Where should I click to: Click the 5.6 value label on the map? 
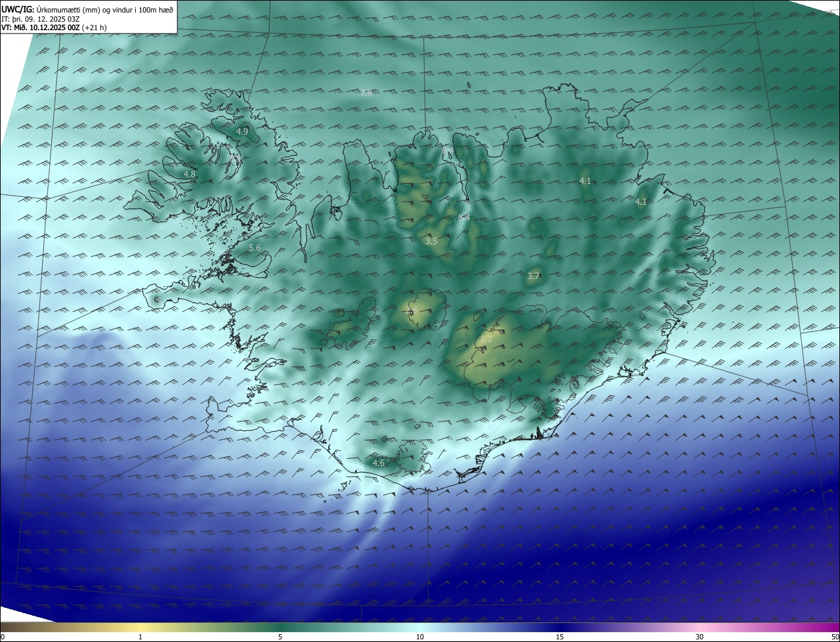pyautogui.click(x=255, y=248)
